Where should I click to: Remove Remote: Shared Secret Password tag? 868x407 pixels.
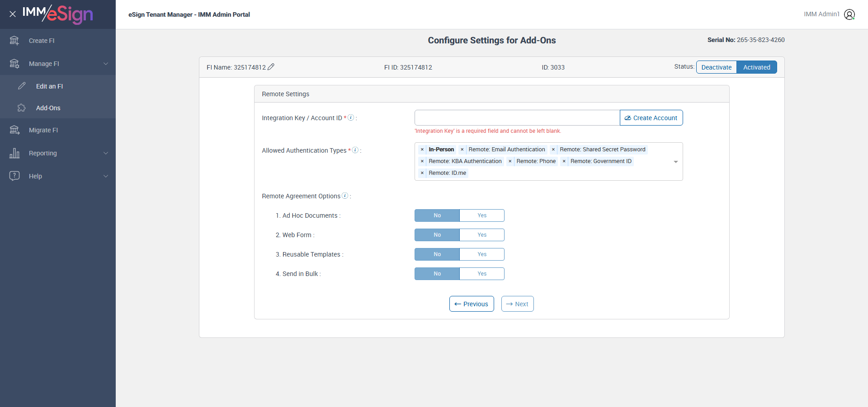click(553, 150)
